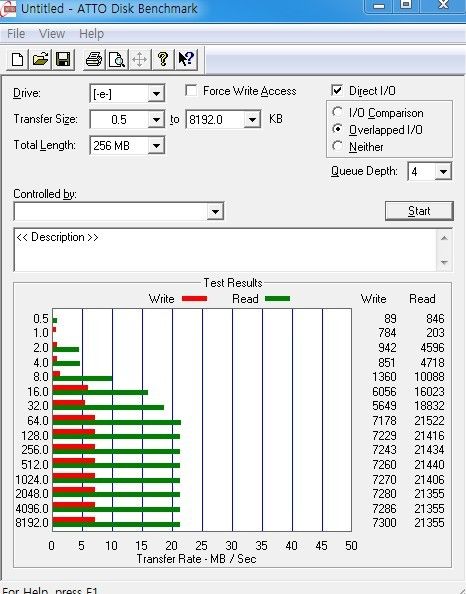Open the Total Length 256 MB dropdown
The height and width of the screenshot is (594, 466).
(x=156, y=145)
